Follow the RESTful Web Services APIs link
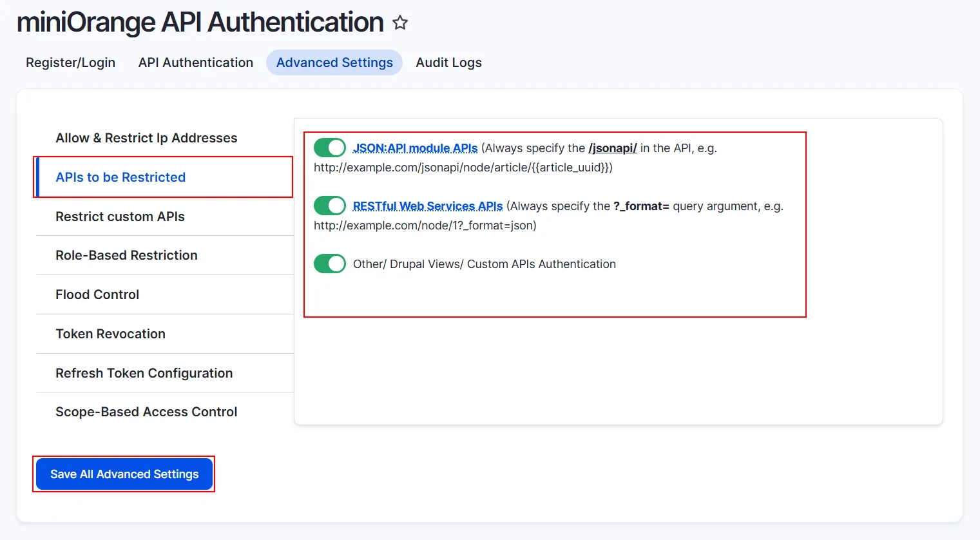Image resolution: width=980 pixels, height=540 pixels. click(427, 206)
